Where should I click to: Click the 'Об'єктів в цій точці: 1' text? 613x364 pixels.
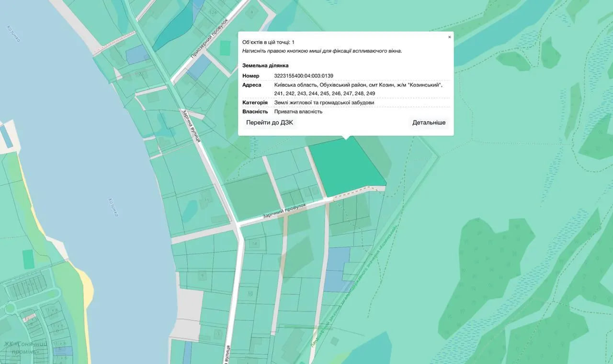pos(268,42)
